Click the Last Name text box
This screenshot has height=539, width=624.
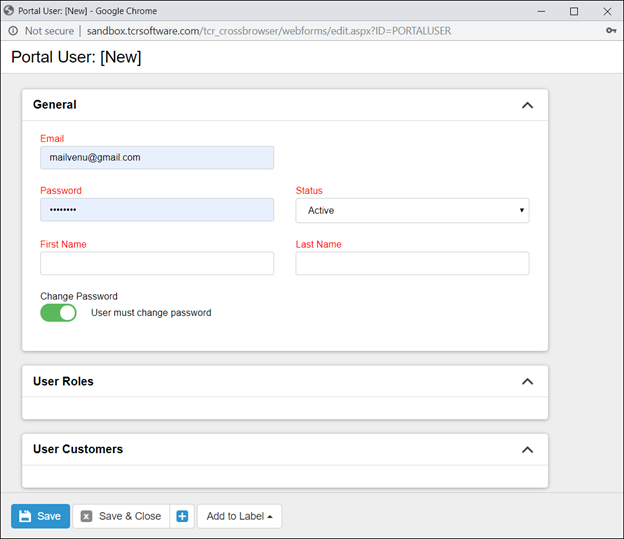click(x=412, y=263)
